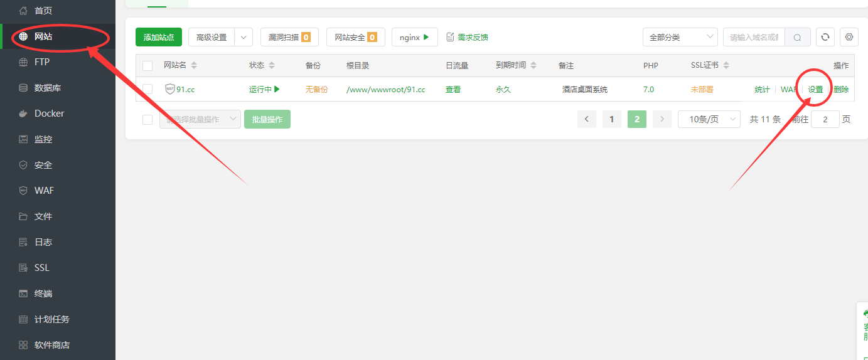Open Docker from the sidebar
This screenshot has height=360, width=868.
coord(49,114)
